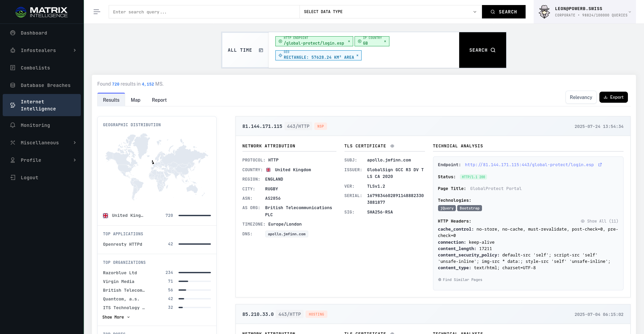The height and width of the screenshot is (334, 644).
Task: Show all 11 HTTP headers
Action: click(599, 221)
